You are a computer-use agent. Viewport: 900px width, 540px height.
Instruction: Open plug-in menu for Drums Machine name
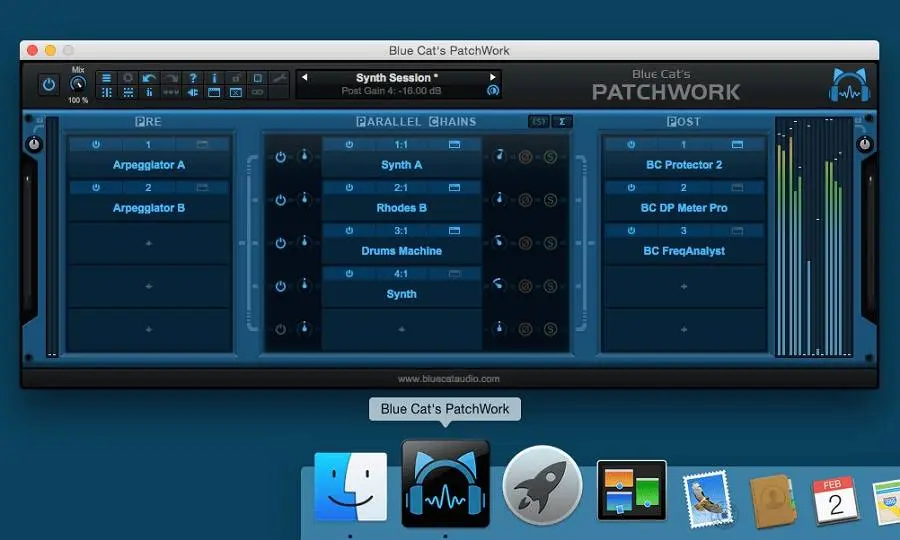pyautogui.click(x=401, y=251)
